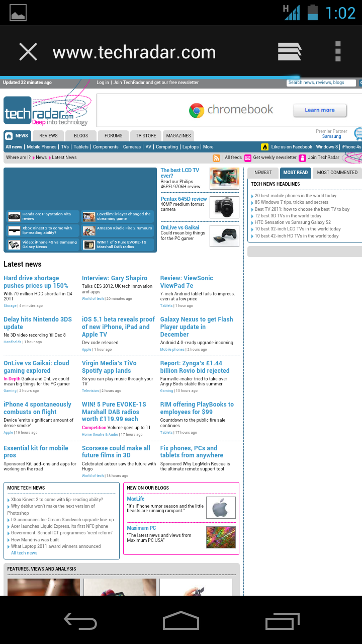Click Like us on Facebook link
362x644 pixels.
[x=292, y=147]
